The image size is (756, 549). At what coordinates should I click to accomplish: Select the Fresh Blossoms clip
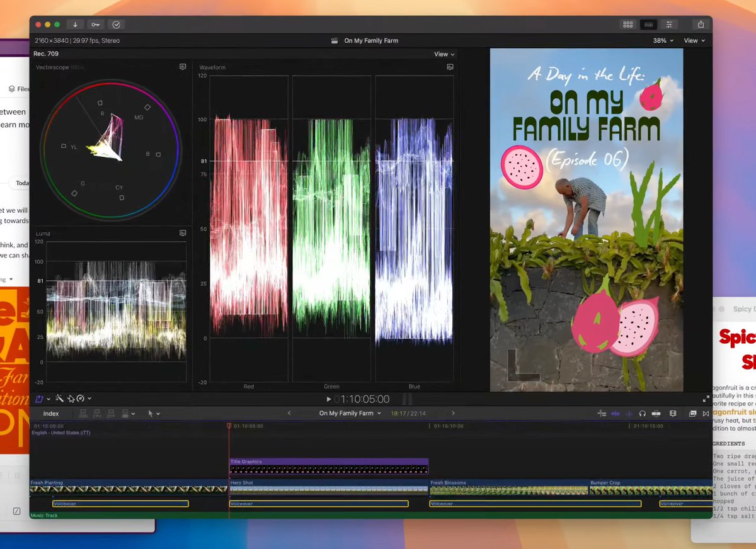[x=509, y=487]
